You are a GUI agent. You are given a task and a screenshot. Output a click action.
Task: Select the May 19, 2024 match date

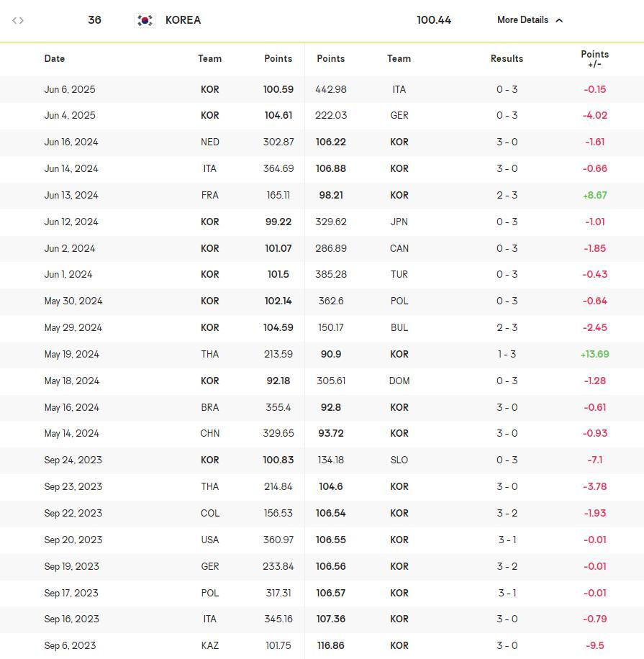tap(72, 354)
